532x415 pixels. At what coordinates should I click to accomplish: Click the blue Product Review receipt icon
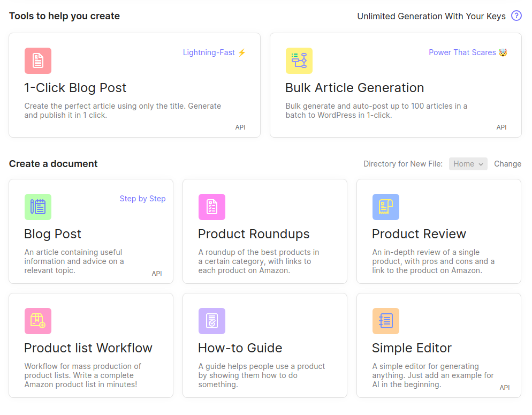pyautogui.click(x=385, y=207)
